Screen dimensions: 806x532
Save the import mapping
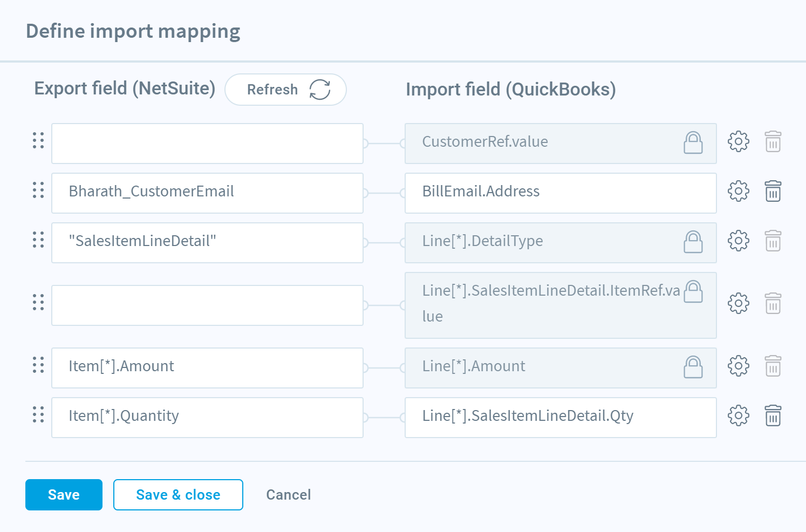coord(64,495)
